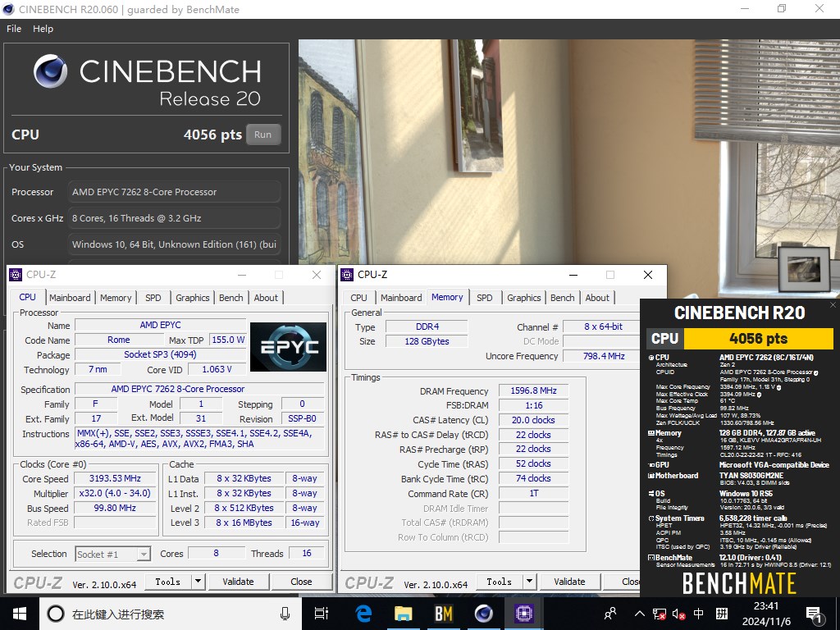The width and height of the screenshot is (840, 630).
Task: Open File Explorer from the taskbar
Action: pos(404,614)
